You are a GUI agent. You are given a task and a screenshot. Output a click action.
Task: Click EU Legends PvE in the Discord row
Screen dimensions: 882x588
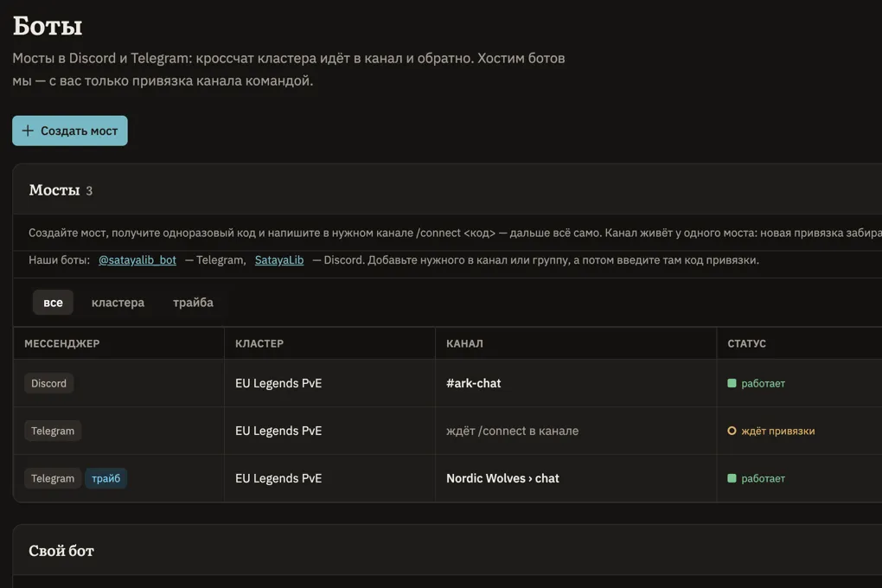[278, 383]
